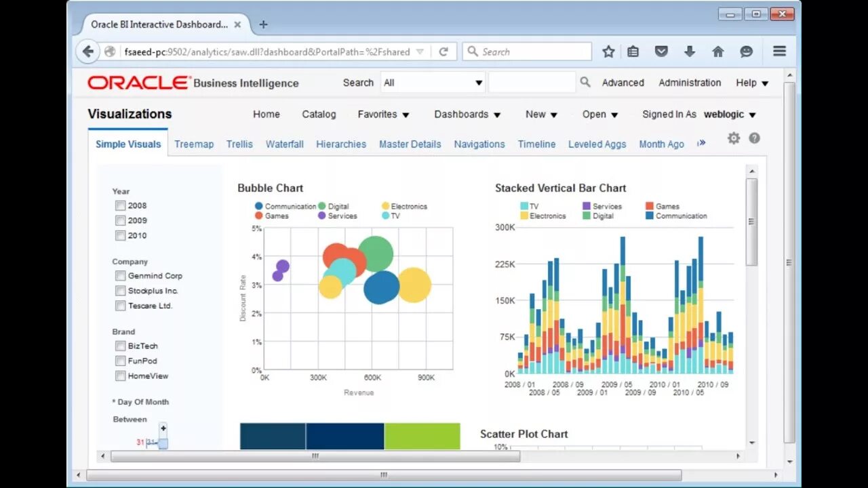
Task: Open the Help dropdown
Action: [752, 83]
